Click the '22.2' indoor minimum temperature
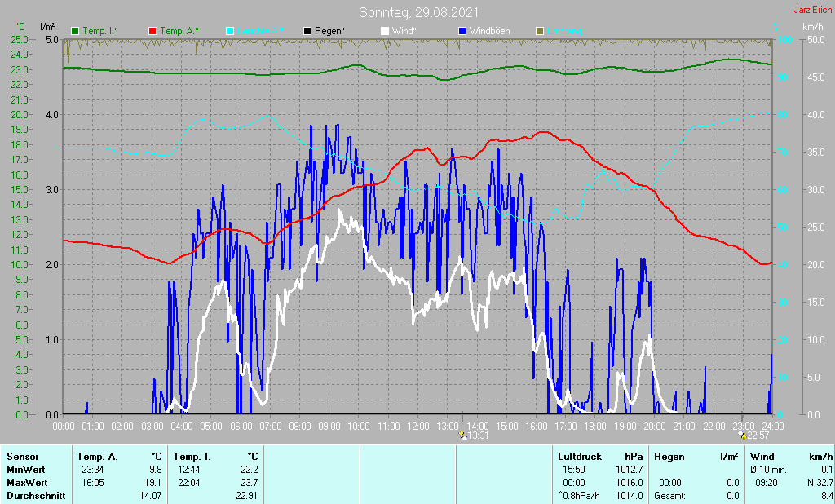Screen dimensions: 835x504 pos(250,470)
